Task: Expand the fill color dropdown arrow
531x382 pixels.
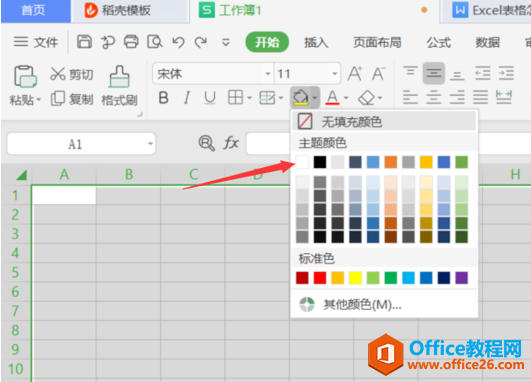Action: [x=315, y=98]
